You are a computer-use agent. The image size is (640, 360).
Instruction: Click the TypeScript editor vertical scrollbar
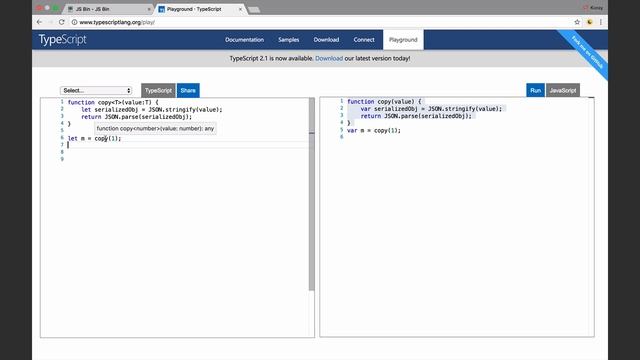[311, 194]
